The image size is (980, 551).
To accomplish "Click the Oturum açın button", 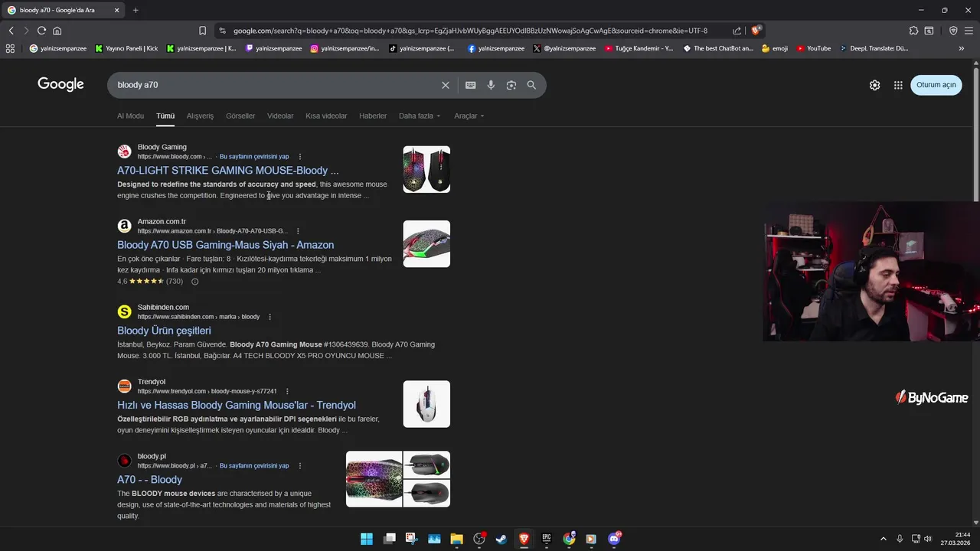I will click(936, 85).
